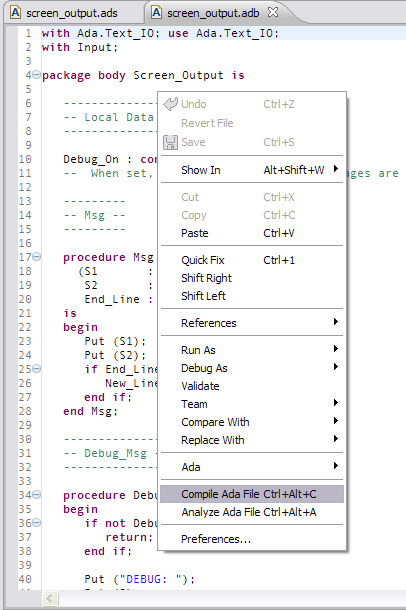This screenshot has height=610, width=406.
Task: Click the Save floppy disk icon
Action: (170, 142)
